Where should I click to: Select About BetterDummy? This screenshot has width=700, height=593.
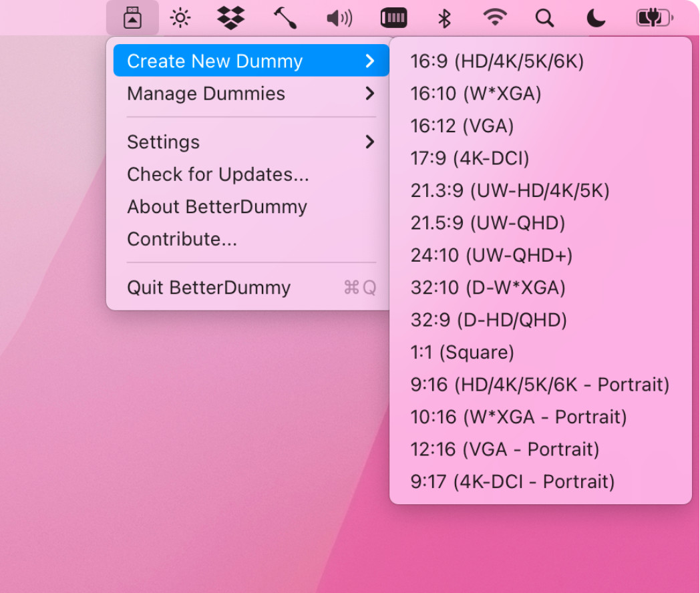[251, 206]
